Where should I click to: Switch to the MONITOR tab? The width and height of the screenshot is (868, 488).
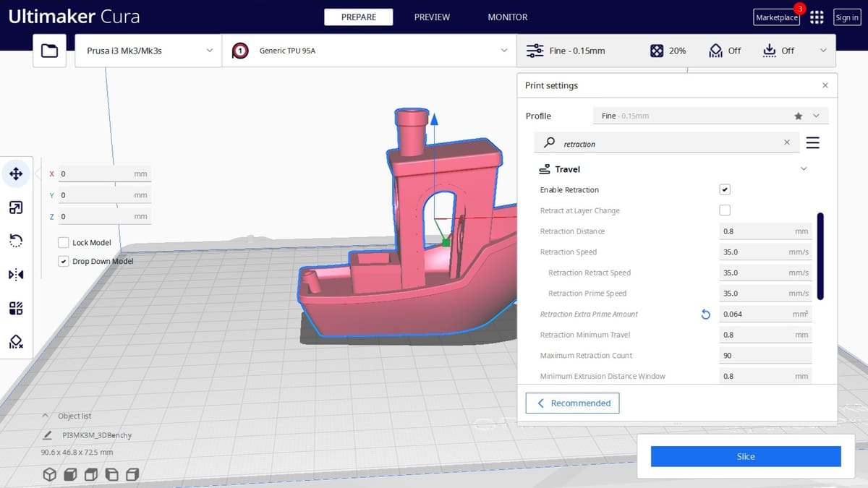pyautogui.click(x=508, y=17)
